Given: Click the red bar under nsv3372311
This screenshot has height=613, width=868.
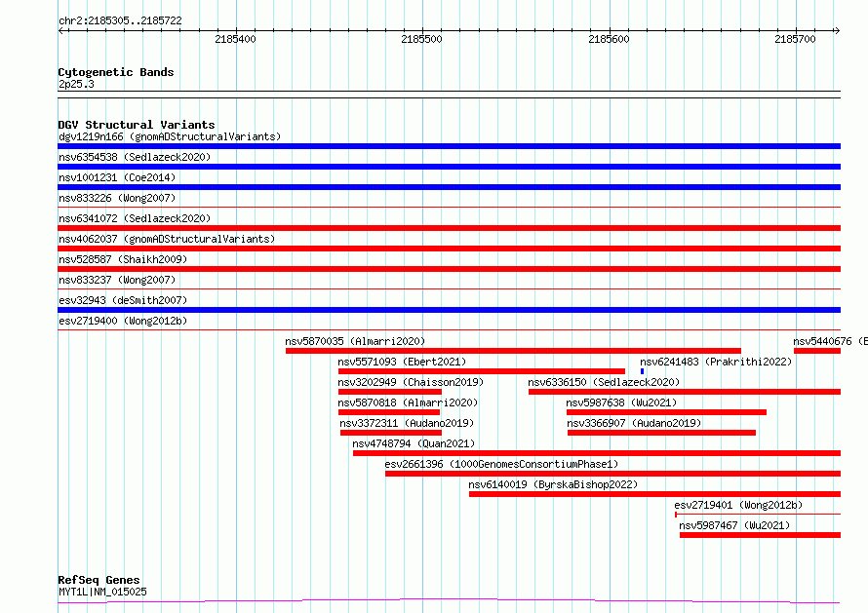Looking at the screenshot, I should tap(391, 433).
